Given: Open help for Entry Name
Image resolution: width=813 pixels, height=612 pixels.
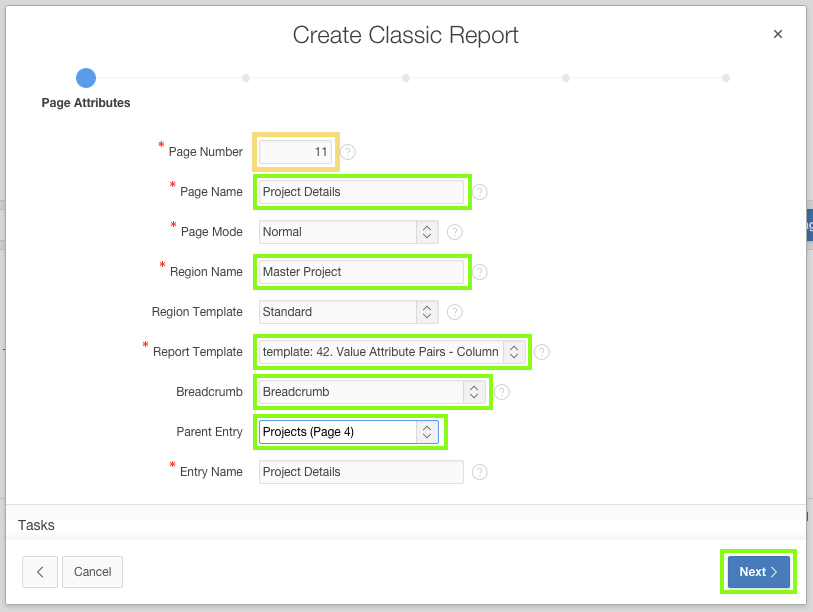Looking at the screenshot, I should [480, 472].
